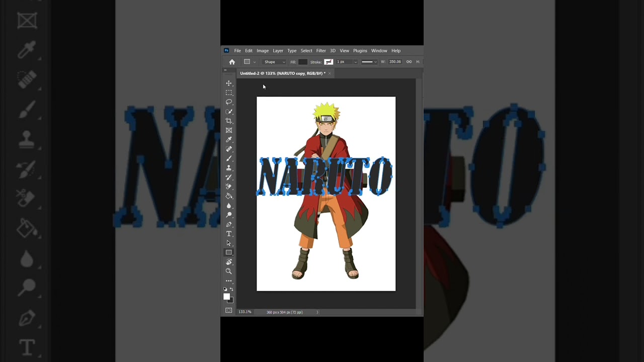The height and width of the screenshot is (362, 644).
Task: Select the History Brush tool
Action: coord(229,177)
